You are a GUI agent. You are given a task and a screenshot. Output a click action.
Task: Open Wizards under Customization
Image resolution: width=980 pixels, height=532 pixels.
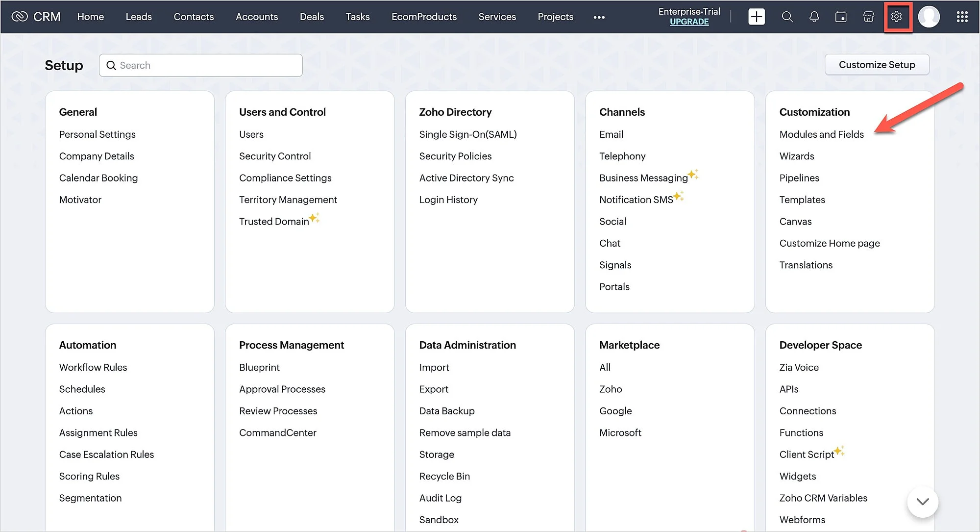(x=797, y=156)
